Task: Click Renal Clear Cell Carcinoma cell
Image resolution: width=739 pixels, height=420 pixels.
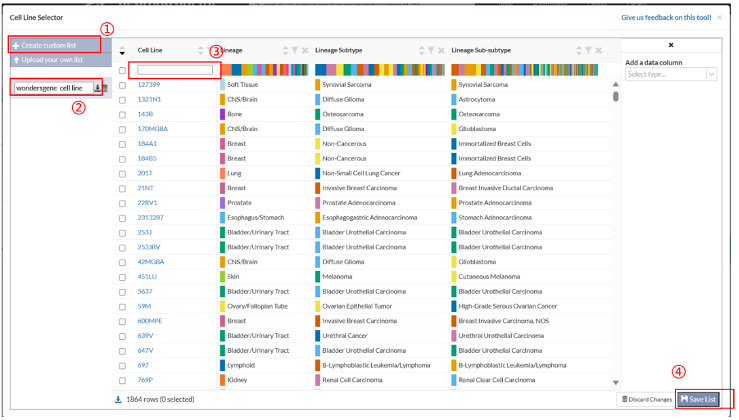Action: point(497,380)
